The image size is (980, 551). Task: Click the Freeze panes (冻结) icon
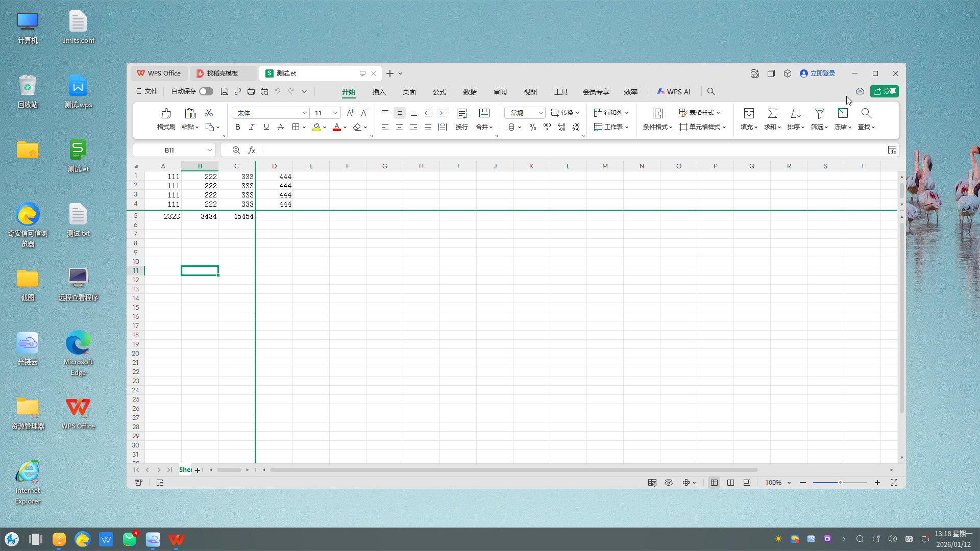point(843,113)
